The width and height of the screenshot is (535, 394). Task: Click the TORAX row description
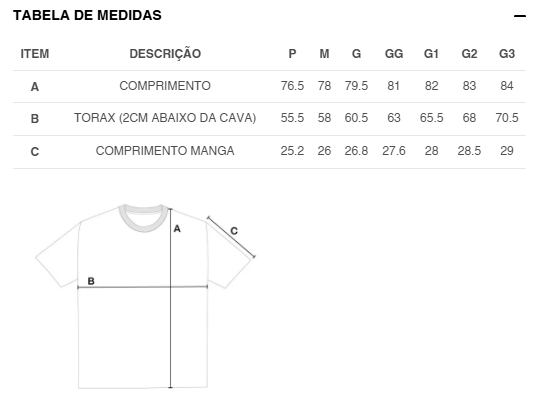pos(165,118)
